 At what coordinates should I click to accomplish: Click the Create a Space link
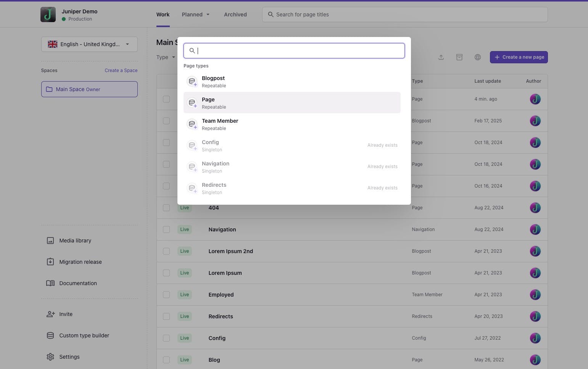click(x=121, y=71)
